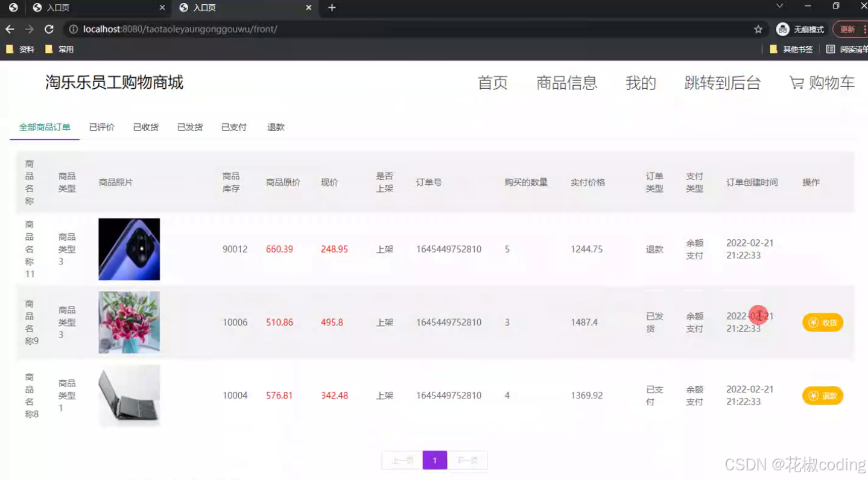Click the 已支付 status of 商品名称8
Screen dimensions: 868x480
654,395
